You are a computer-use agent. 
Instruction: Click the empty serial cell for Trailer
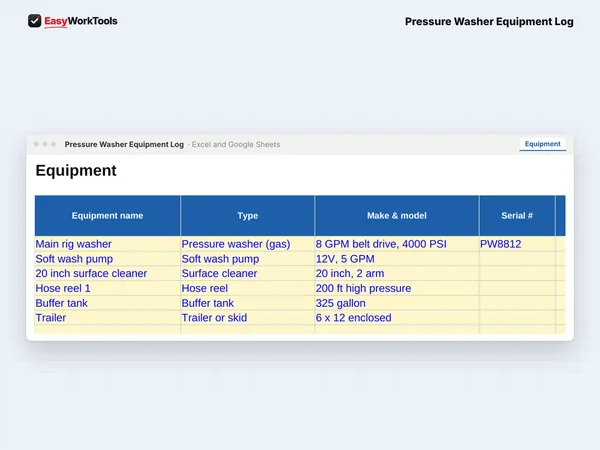517,318
